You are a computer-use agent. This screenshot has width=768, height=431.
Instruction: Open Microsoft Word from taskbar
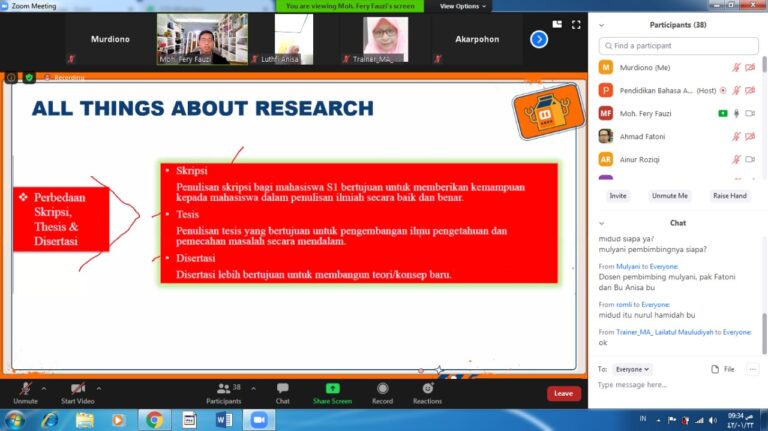coord(224,420)
